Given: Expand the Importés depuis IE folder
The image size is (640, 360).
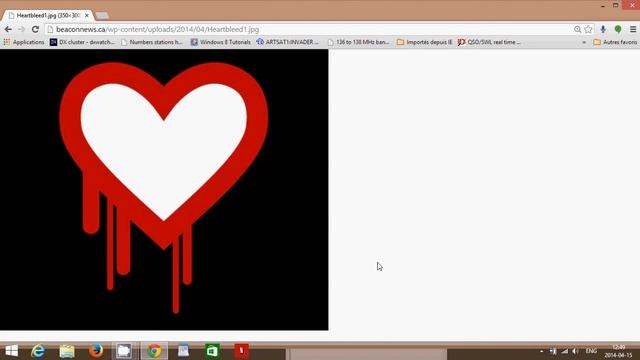Looking at the screenshot, I should [424, 42].
